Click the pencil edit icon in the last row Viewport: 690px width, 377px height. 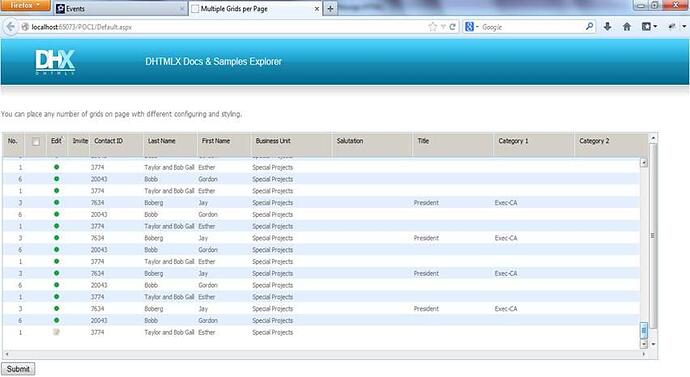click(x=56, y=332)
